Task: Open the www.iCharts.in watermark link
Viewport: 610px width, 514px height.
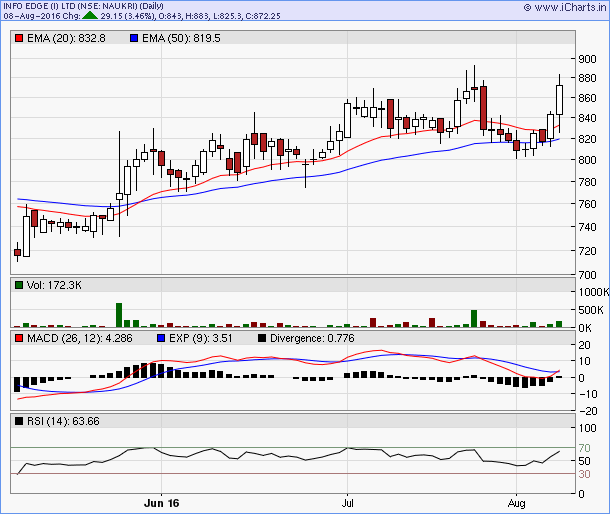Action: pos(565,7)
